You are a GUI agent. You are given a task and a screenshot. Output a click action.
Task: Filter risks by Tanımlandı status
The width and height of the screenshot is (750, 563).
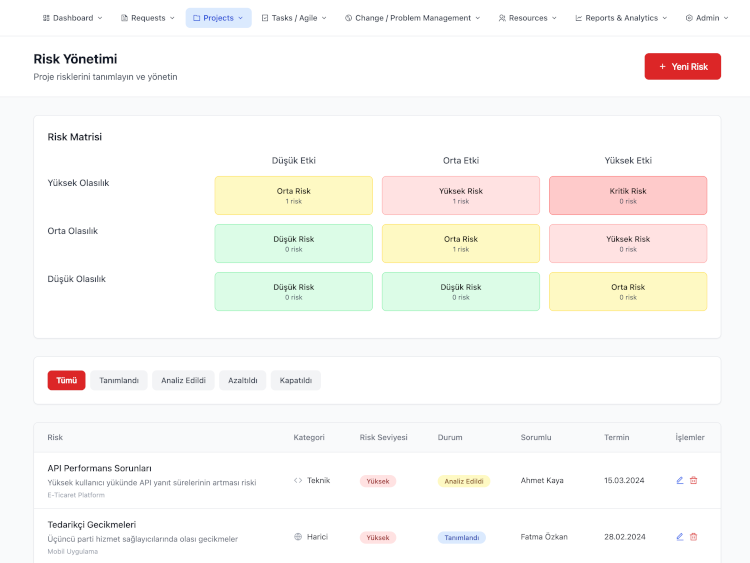[119, 381]
